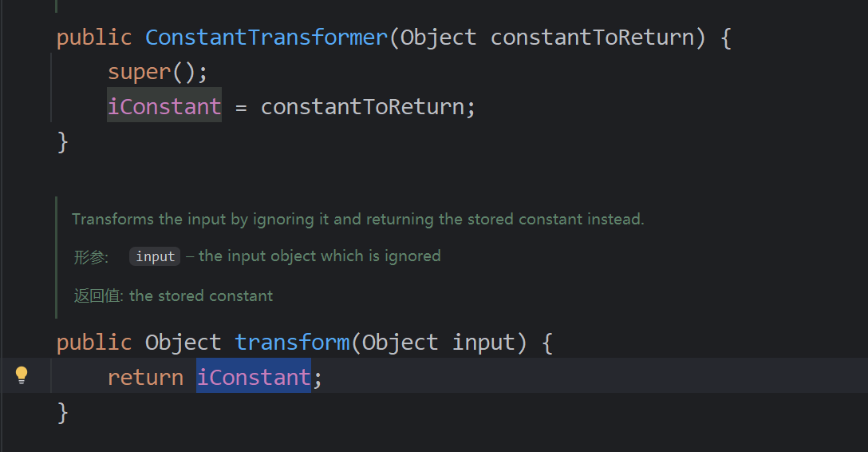Click the constantToReturn parameter in constructor signature
The height and width of the screenshot is (452, 868).
(x=592, y=38)
